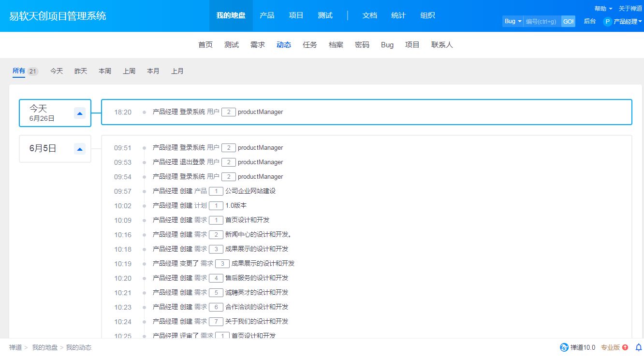The width and height of the screenshot is (644, 356).
Task: Open the 帮助 dropdown menu
Action: pos(603,9)
